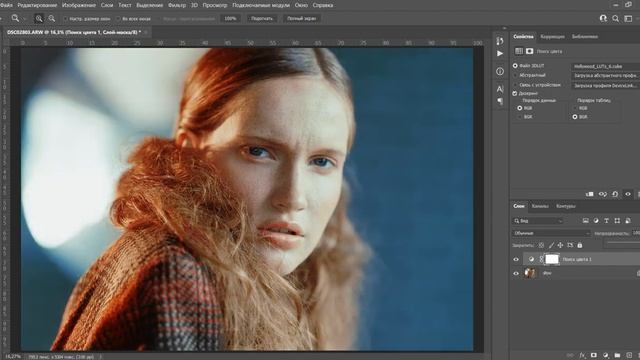Click the mask icon in Properties
The height and width of the screenshot is (360, 640).
click(x=529, y=51)
